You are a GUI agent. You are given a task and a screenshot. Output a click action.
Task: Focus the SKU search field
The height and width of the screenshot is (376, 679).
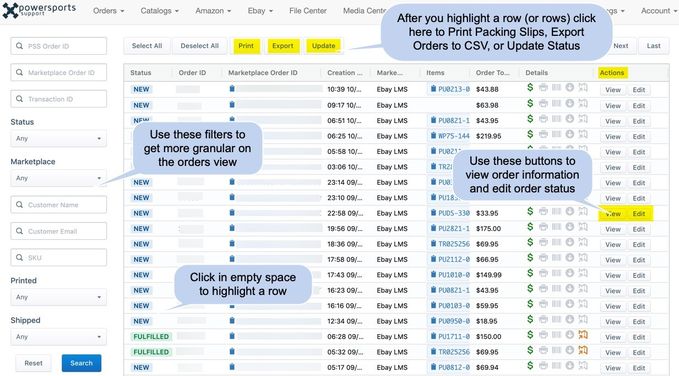(x=58, y=257)
